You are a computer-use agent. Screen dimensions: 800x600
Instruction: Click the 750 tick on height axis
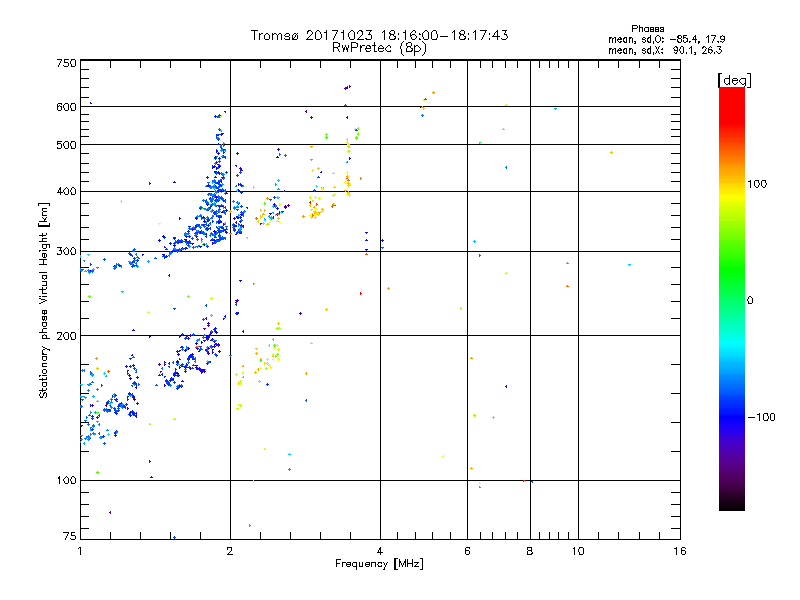coord(66,63)
